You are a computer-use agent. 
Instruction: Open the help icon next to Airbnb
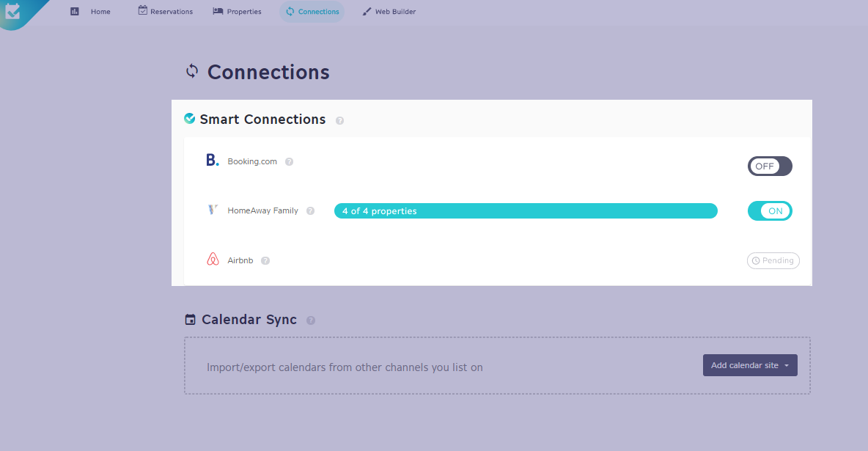tap(265, 261)
